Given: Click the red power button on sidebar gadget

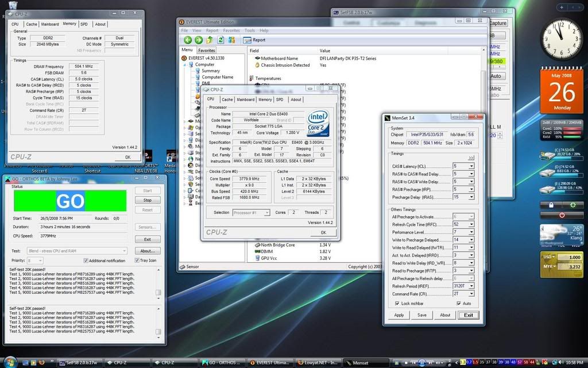Looking at the screenshot, I should (562, 215).
